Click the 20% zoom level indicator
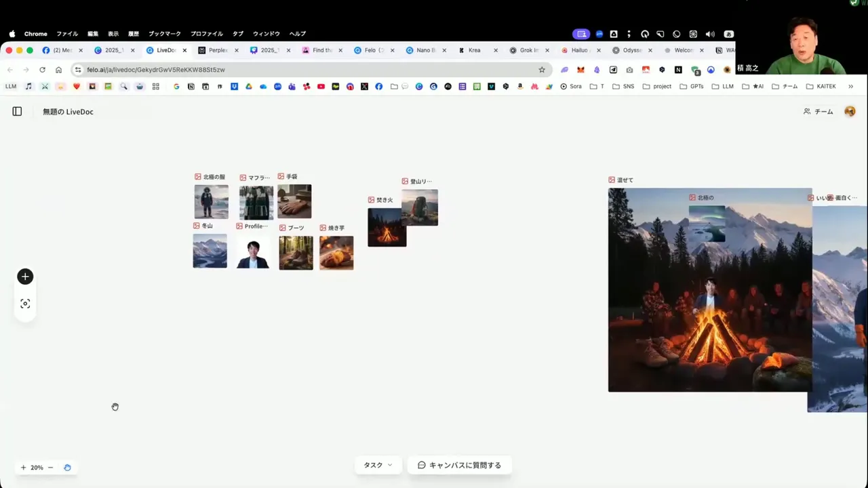The height and width of the screenshot is (488, 868). (37, 467)
